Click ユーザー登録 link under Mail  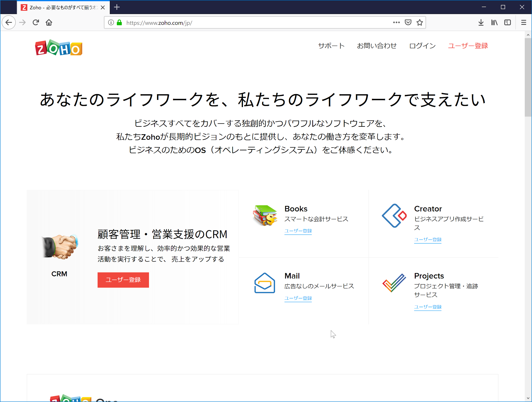click(298, 298)
